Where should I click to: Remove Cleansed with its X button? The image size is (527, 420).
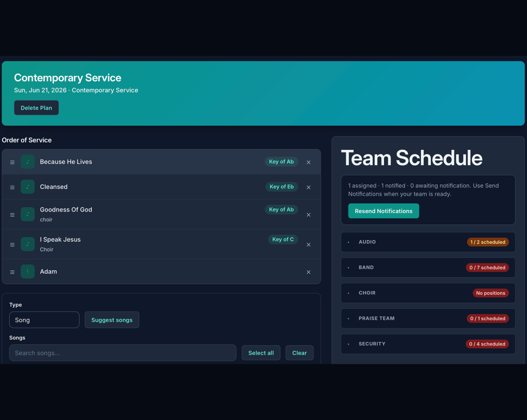click(x=309, y=187)
